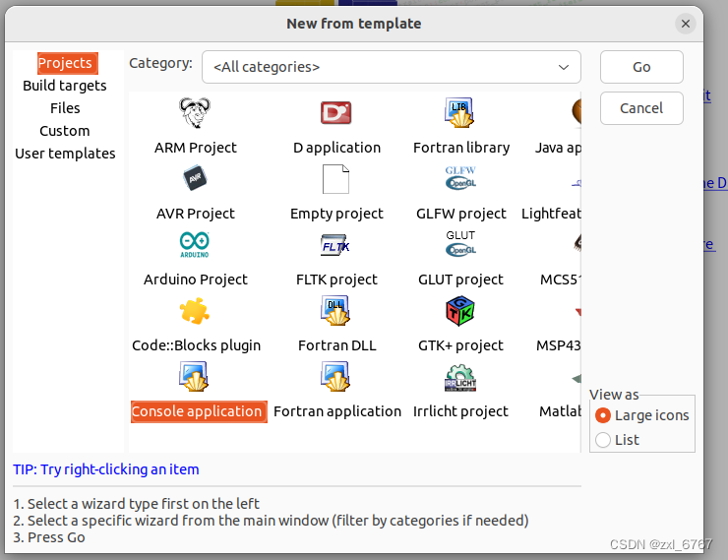728x560 pixels.
Task: Choose the D application icon
Action: tap(336, 113)
